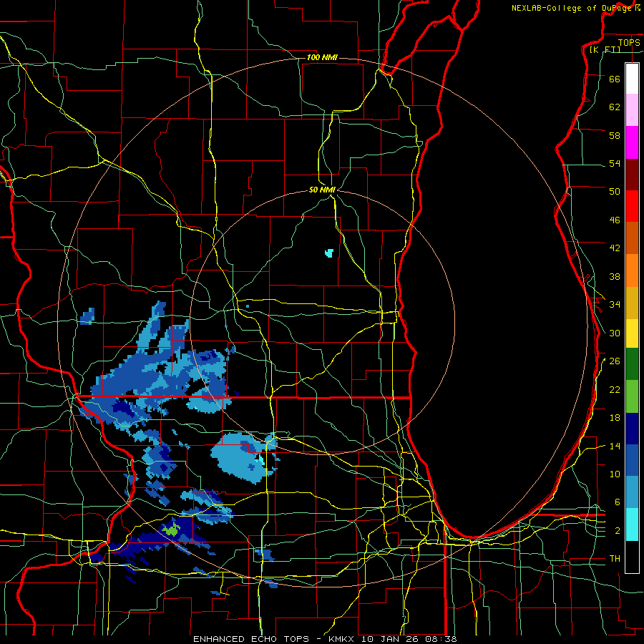
Task: Click the '62' legend value
Action: 615,107
